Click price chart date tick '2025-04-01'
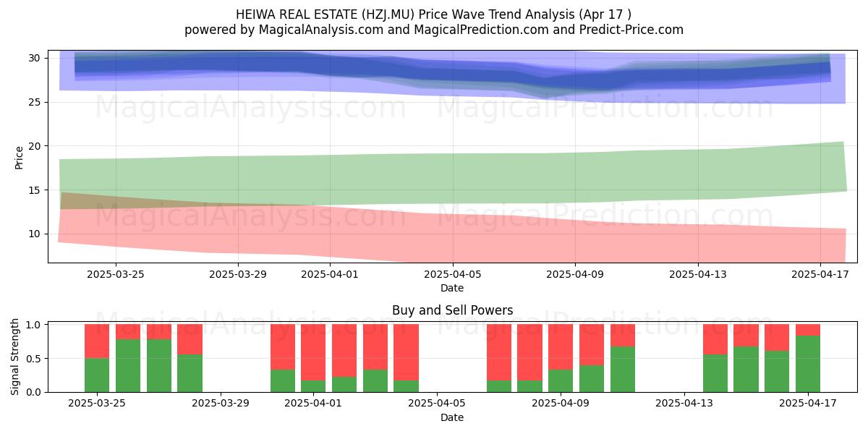Viewport: 868px width, 434px height. tap(330, 274)
